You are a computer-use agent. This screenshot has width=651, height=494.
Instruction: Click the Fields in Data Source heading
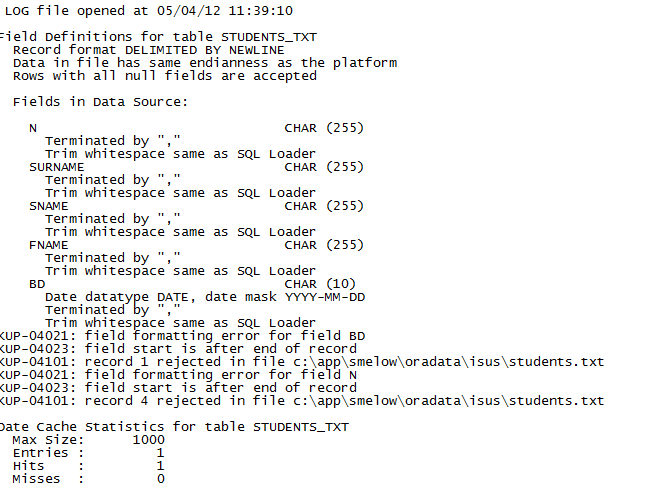(100, 102)
